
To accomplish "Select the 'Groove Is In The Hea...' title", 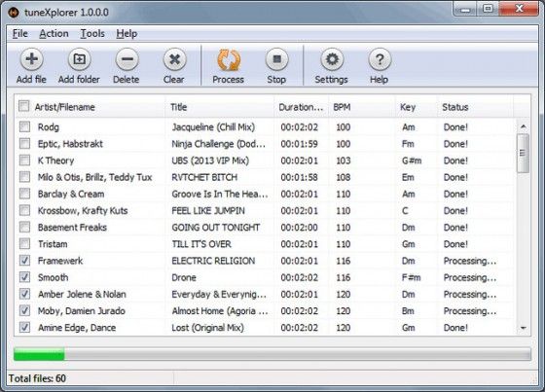I will 220,194.
